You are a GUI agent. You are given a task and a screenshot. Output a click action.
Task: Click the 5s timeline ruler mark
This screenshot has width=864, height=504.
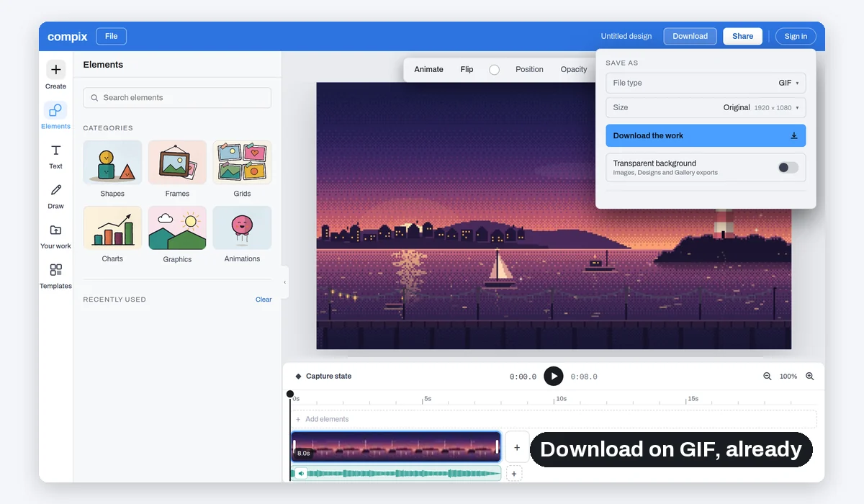click(x=427, y=398)
